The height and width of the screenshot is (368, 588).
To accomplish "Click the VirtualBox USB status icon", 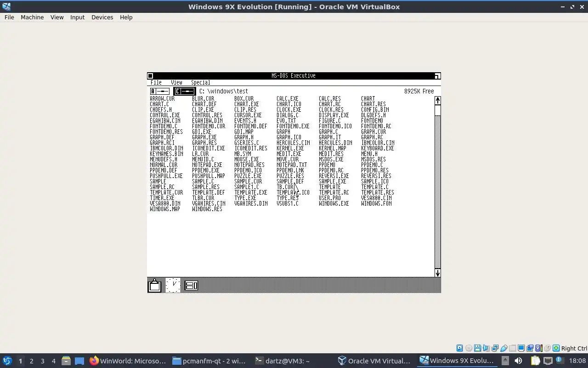I will click(x=504, y=348).
